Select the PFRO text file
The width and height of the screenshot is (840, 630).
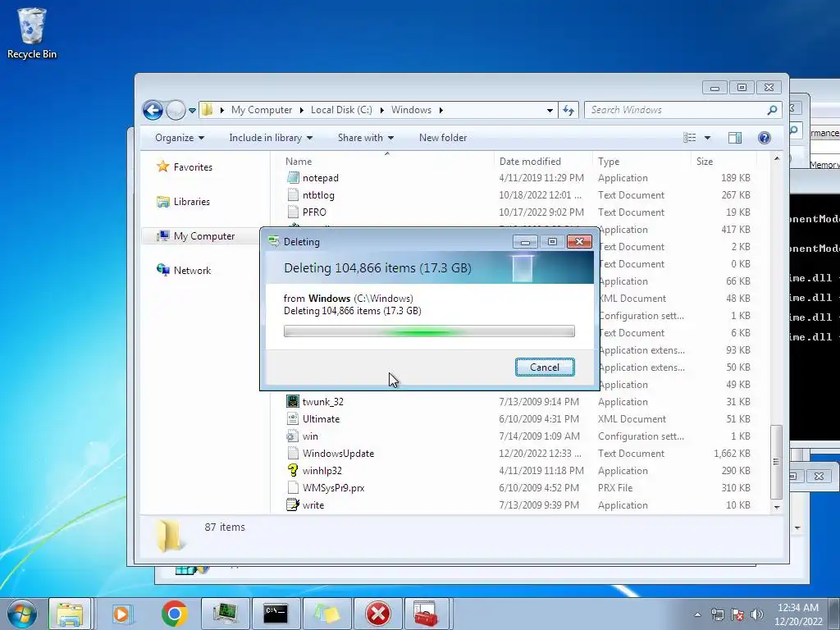click(x=314, y=212)
